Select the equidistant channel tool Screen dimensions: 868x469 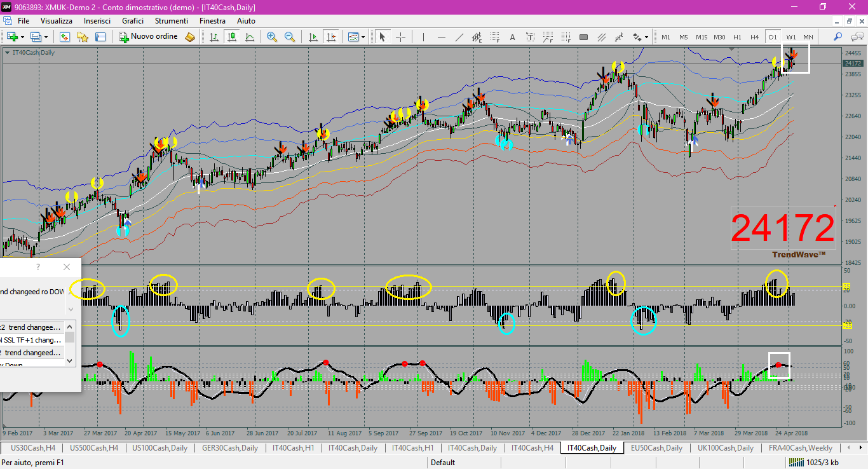coord(477,37)
